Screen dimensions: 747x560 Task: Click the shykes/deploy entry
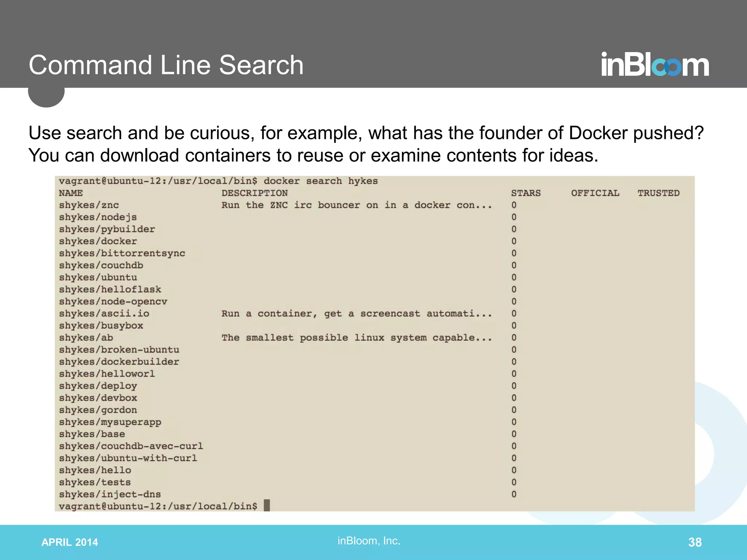(98, 386)
